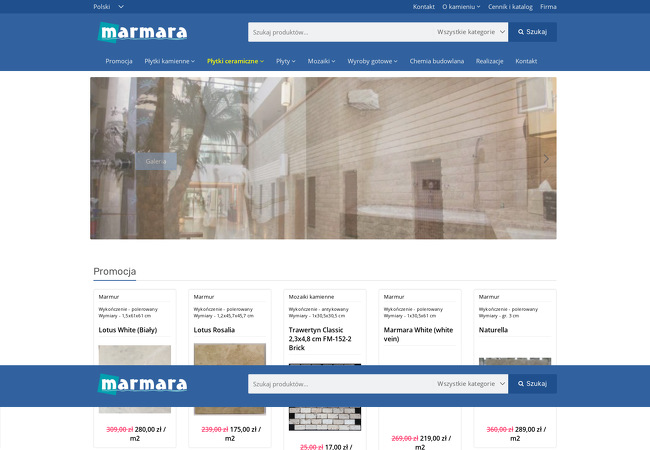650x450 pixels.
Task: Expand Płytki ceramiczne menu
Action: click(x=235, y=61)
